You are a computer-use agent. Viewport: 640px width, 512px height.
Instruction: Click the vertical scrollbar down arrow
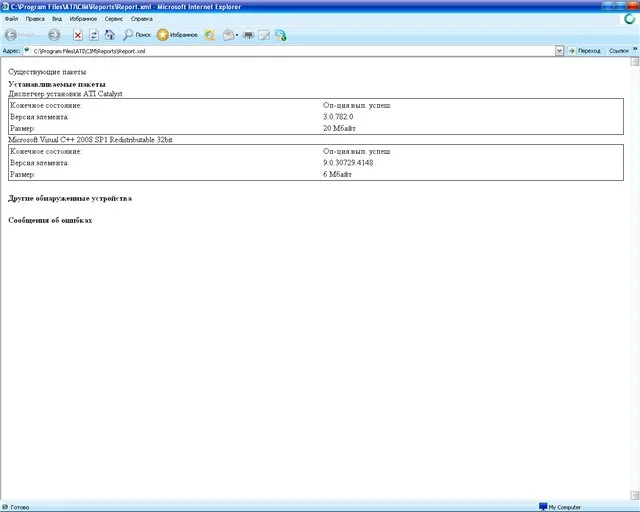[x=635, y=495]
